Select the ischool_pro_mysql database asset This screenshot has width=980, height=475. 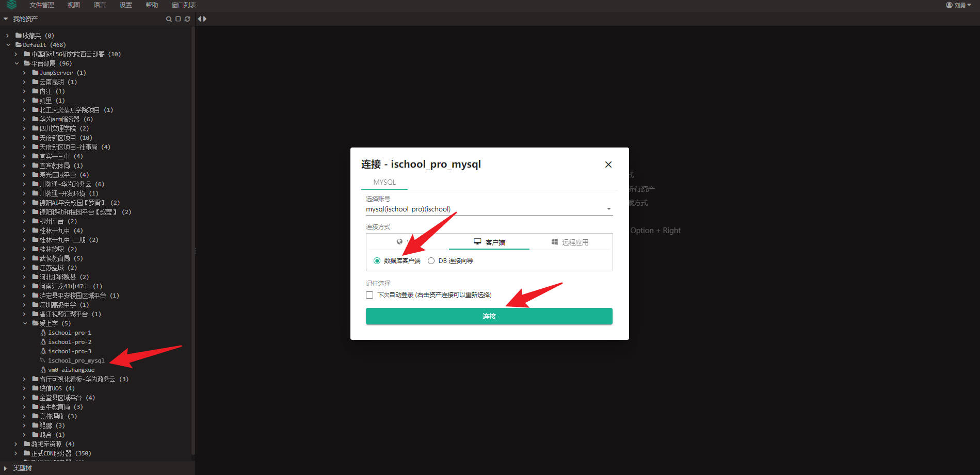[x=76, y=361]
